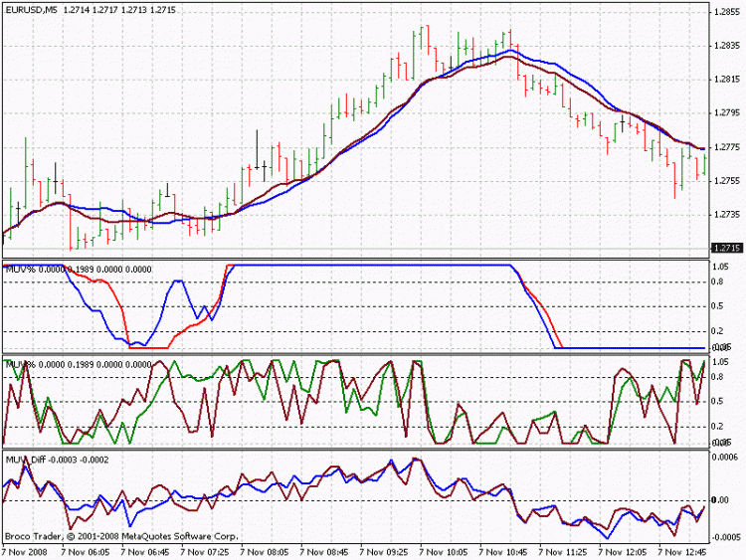Select the 7 Nov 06:05 time marker
This screenshot has width=746, height=560.
pyautogui.click(x=86, y=552)
